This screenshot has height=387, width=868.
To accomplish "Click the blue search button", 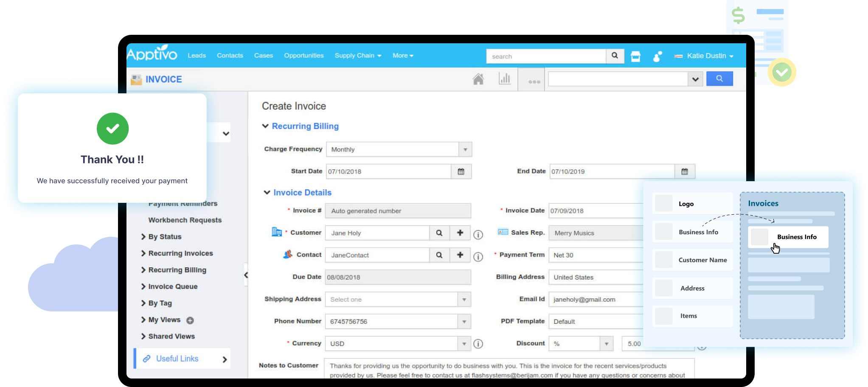I will click(719, 79).
